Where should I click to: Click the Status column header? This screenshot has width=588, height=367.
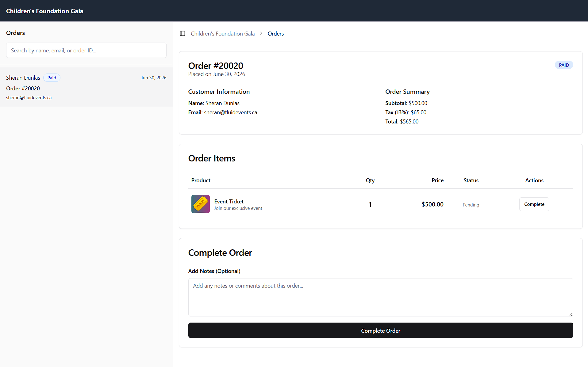tap(471, 180)
